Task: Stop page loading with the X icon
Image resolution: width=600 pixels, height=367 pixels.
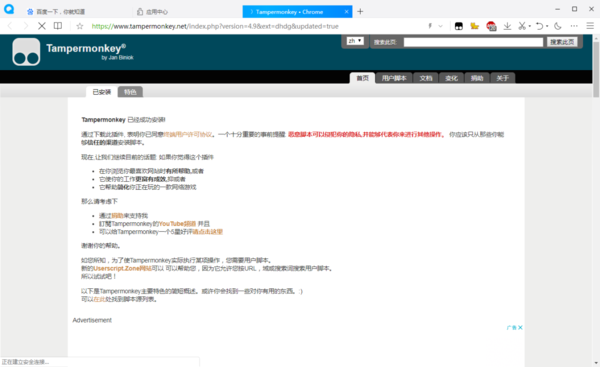Action: 42,26
